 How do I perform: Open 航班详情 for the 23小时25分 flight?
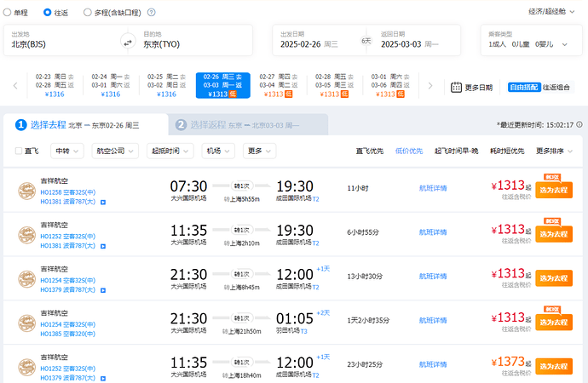pos(433,364)
